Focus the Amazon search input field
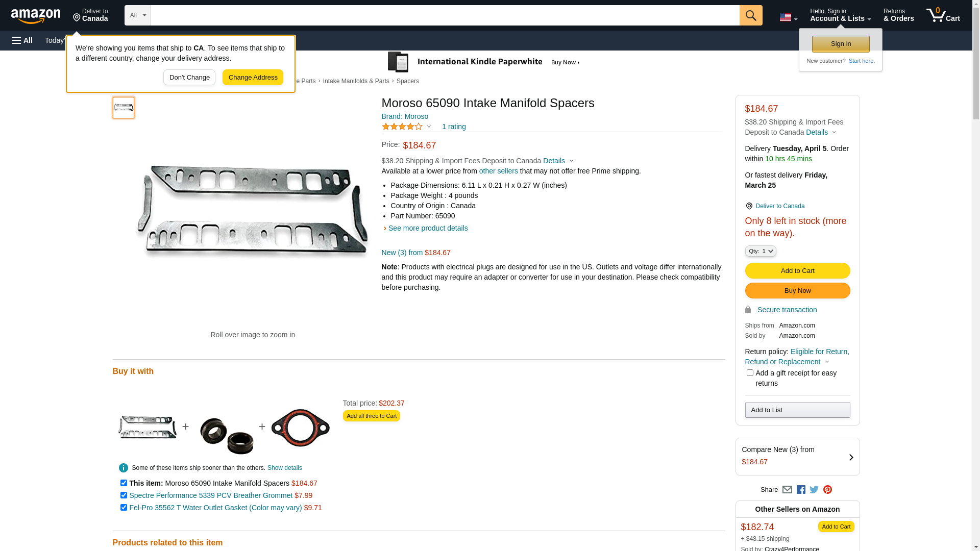The height and width of the screenshot is (551, 980). [445, 15]
